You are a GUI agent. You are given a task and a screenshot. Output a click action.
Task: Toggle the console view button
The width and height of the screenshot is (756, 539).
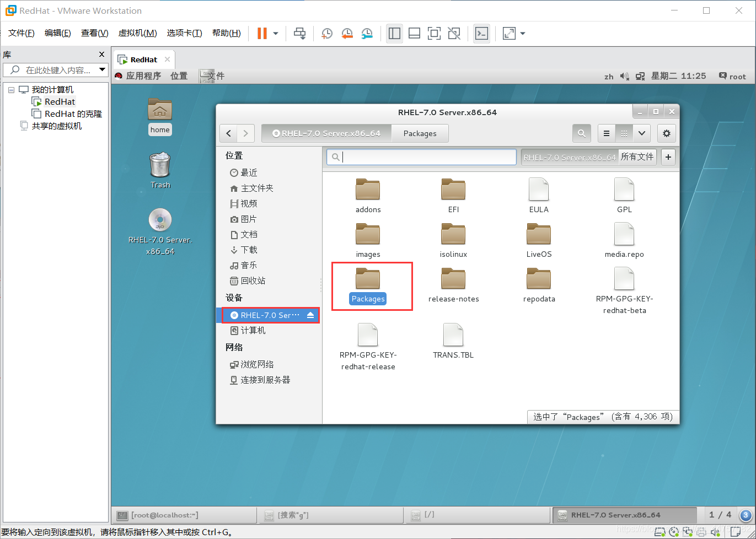[481, 34]
